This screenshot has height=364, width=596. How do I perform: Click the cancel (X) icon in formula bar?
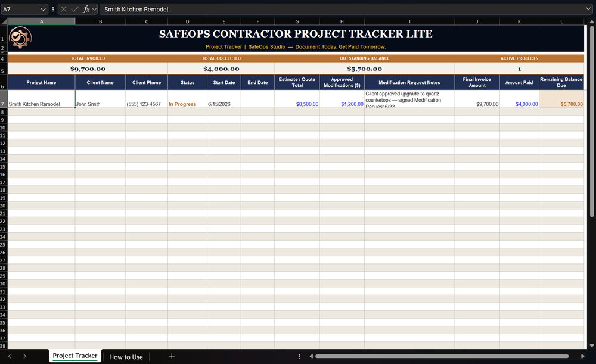click(64, 9)
